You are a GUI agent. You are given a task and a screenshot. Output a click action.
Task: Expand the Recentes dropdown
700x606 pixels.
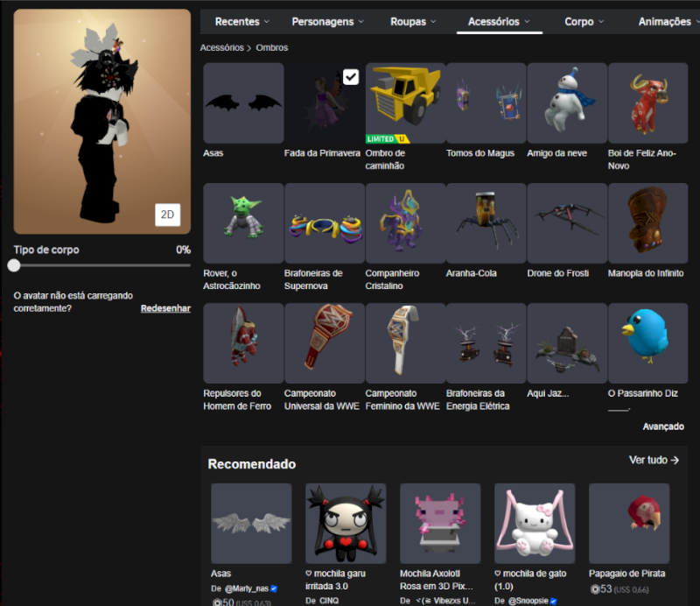click(x=241, y=21)
